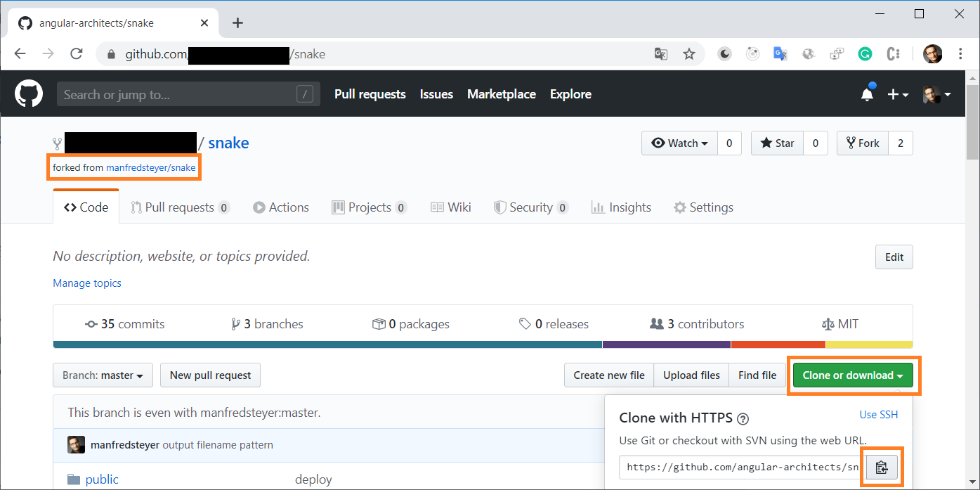The width and height of the screenshot is (980, 490).
Task: Switch to repository Pull requests tab
Action: click(181, 207)
